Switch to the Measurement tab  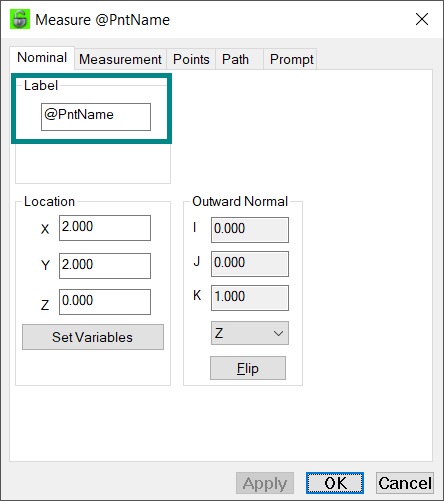point(120,59)
